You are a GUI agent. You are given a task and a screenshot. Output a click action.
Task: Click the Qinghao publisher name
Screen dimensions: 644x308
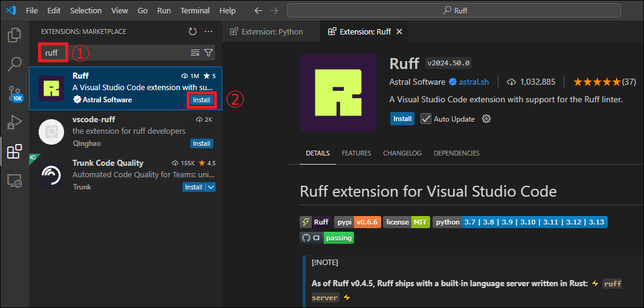coord(86,143)
